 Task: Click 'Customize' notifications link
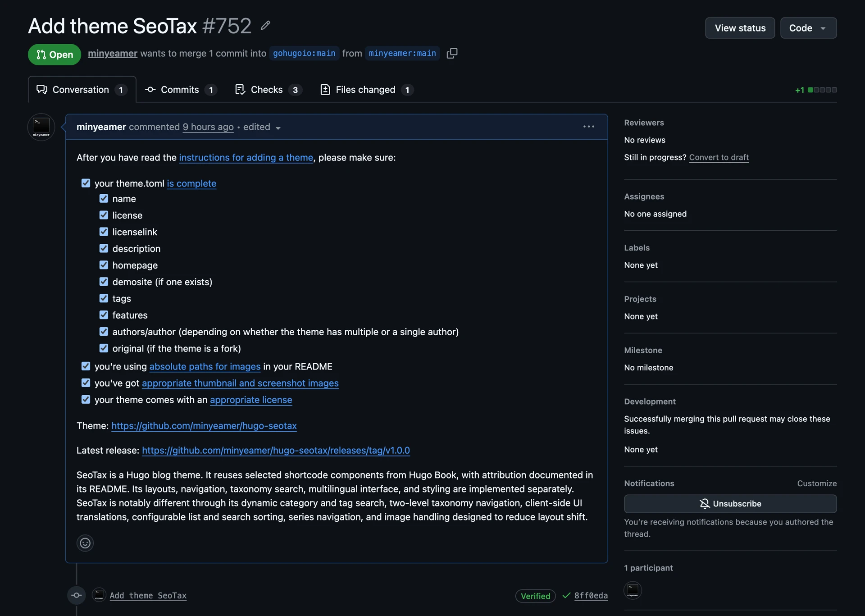coord(817,484)
